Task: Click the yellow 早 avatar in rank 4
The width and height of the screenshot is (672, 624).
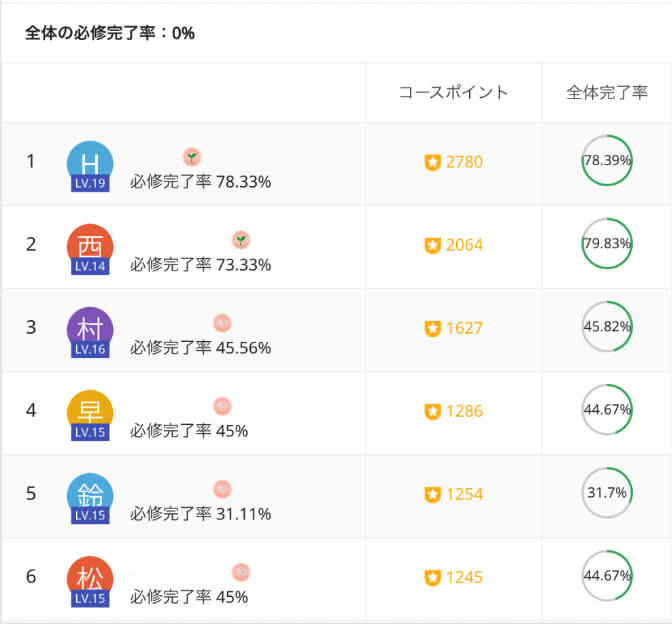Action: tap(90, 413)
